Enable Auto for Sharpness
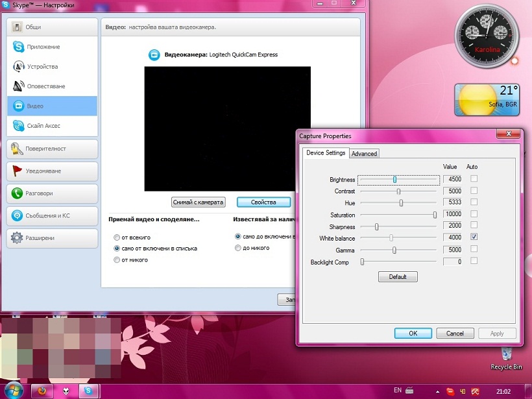The width and height of the screenshot is (532, 399). (474, 225)
